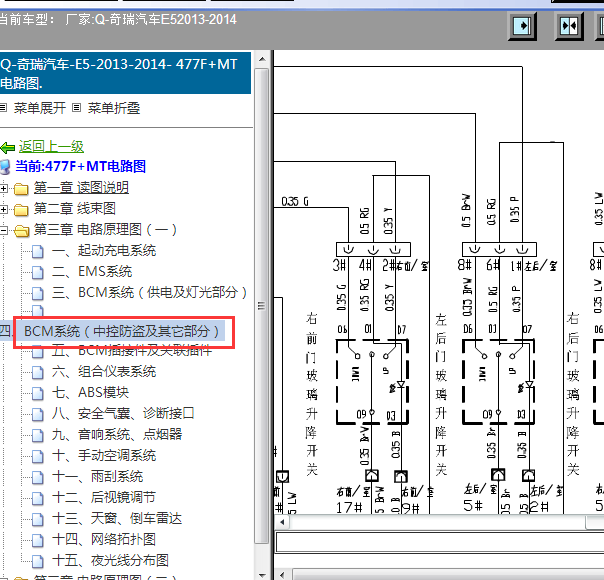The height and width of the screenshot is (580, 604).
Task: Open 十一、雨刮系统 diagram
Action: coord(98,476)
